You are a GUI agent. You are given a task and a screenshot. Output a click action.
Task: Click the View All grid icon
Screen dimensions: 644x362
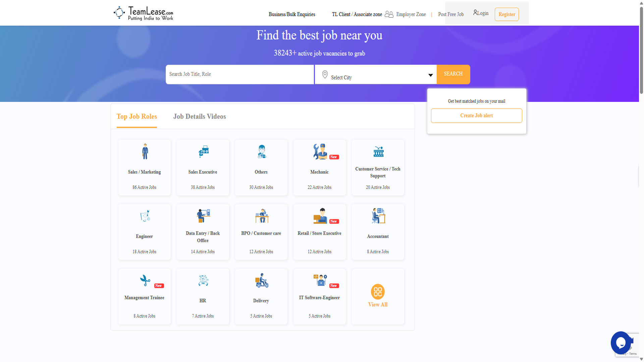378,292
